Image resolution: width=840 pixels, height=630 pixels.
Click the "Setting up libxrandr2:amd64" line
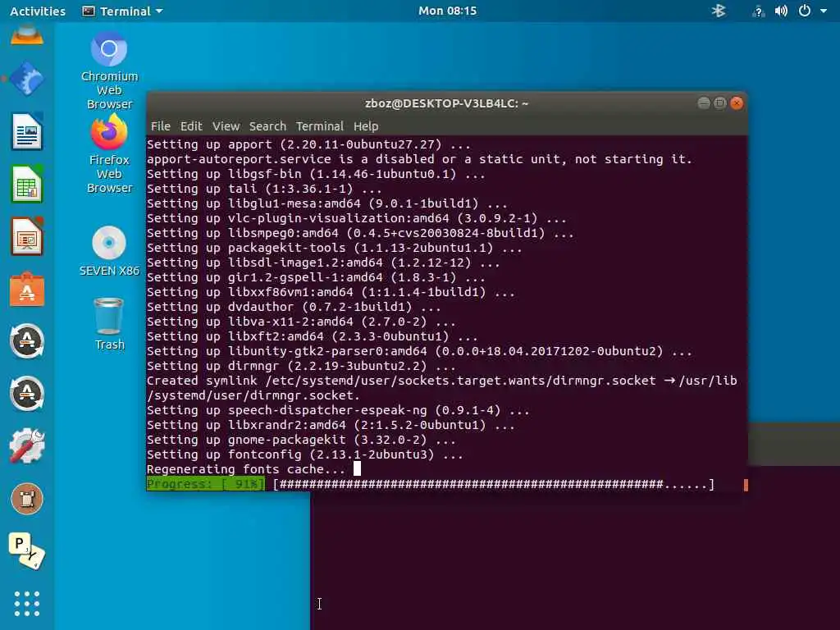point(331,425)
